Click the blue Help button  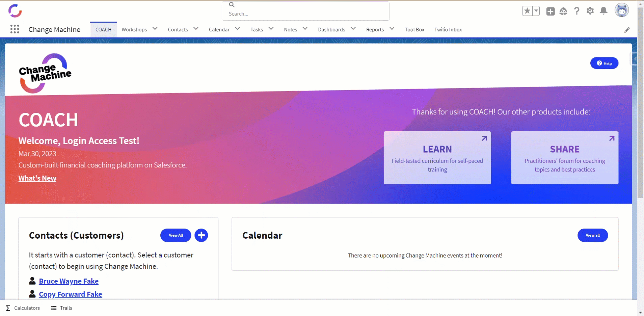[604, 63]
